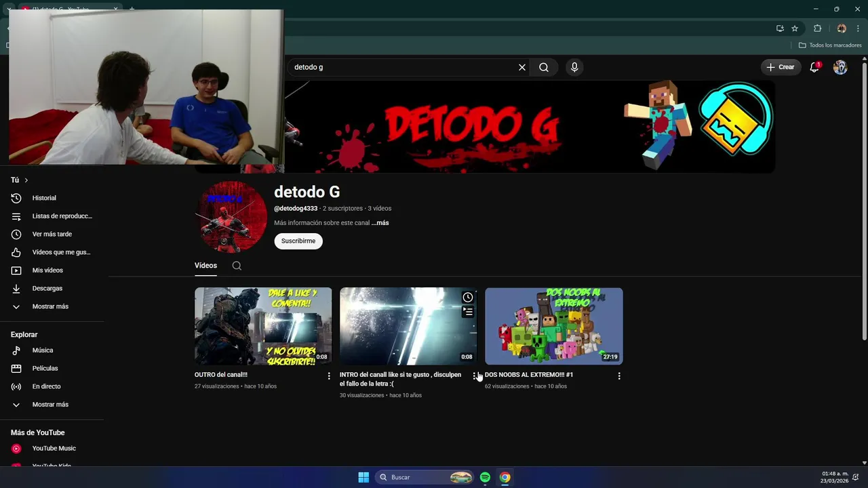Click the OUTRO del canal!!! title
The image size is (868, 488).
click(x=221, y=375)
